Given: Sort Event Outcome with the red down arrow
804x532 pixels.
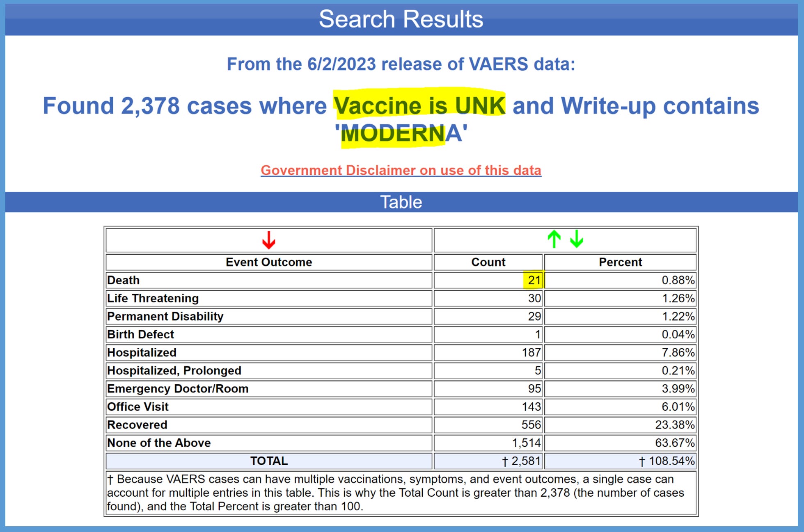Looking at the screenshot, I should tap(269, 240).
